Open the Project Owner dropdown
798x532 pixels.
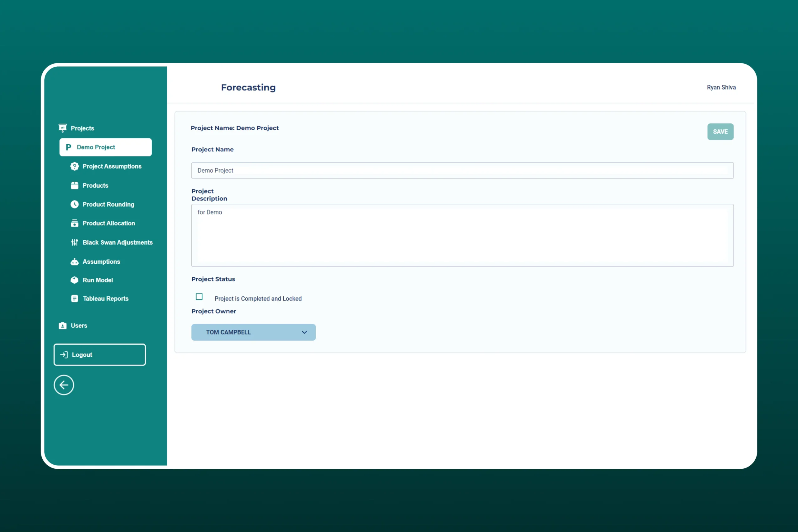253,332
